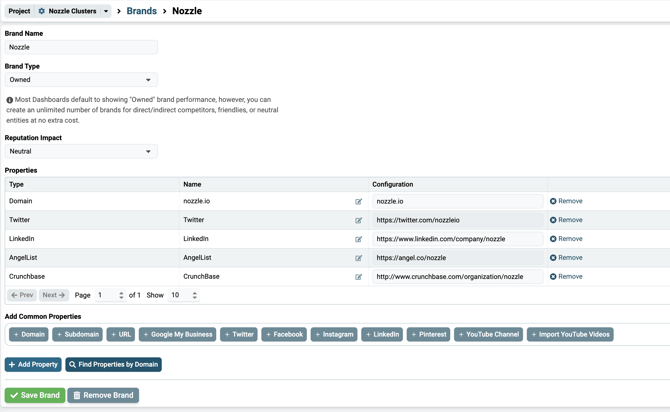Remove the AngelList property

tap(566, 257)
